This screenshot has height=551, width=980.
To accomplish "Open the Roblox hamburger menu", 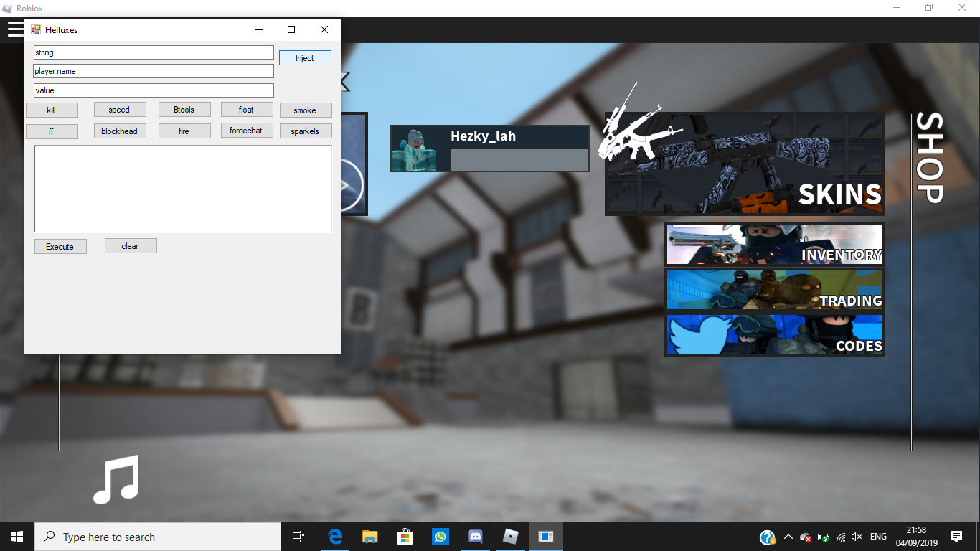I will (x=15, y=29).
